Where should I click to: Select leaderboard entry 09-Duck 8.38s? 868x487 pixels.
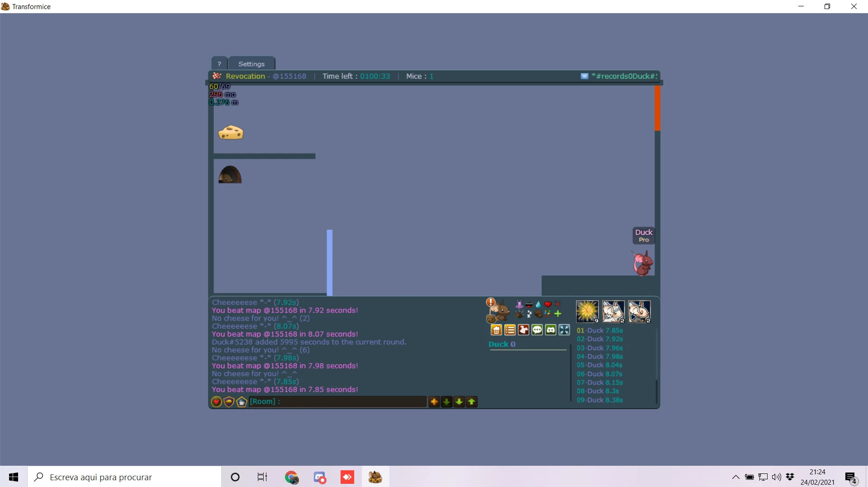(600, 400)
